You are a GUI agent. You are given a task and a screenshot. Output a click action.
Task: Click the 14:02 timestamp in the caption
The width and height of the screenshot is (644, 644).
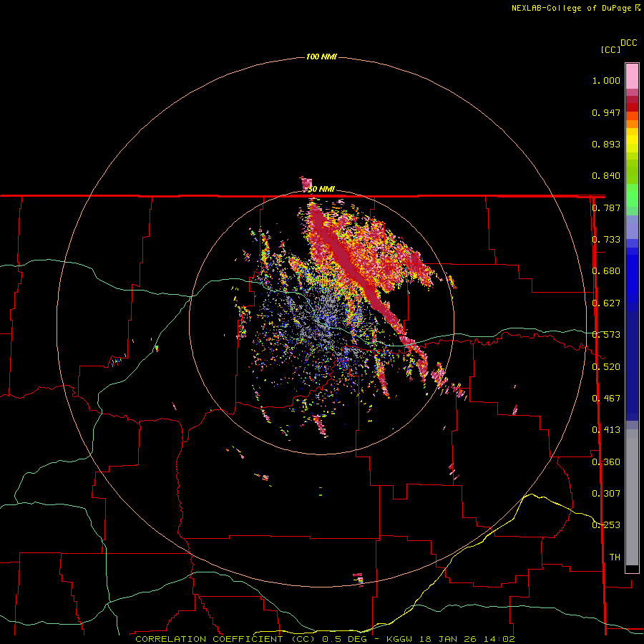[x=499, y=639]
